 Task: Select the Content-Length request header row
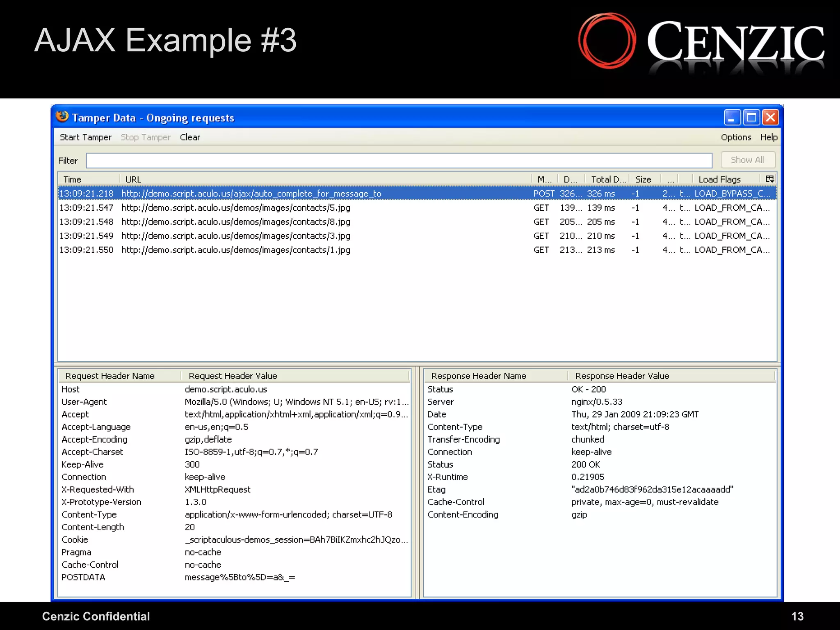(x=234, y=527)
